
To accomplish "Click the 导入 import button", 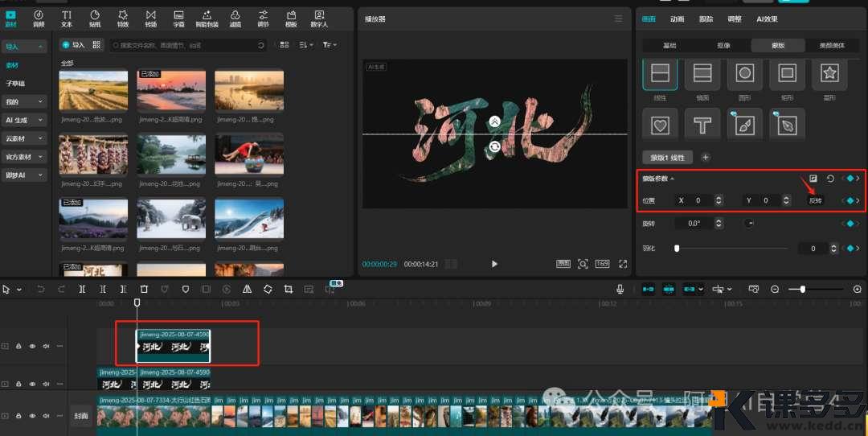I will [x=74, y=45].
